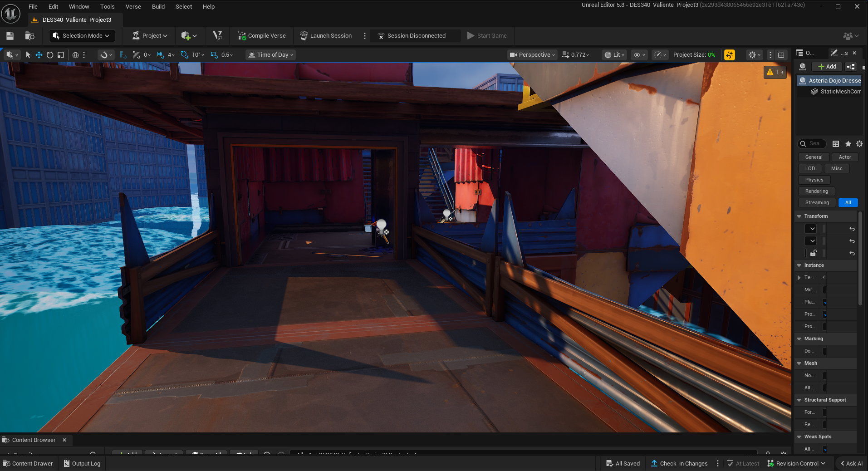Select the Physics filter in Details

click(814, 180)
